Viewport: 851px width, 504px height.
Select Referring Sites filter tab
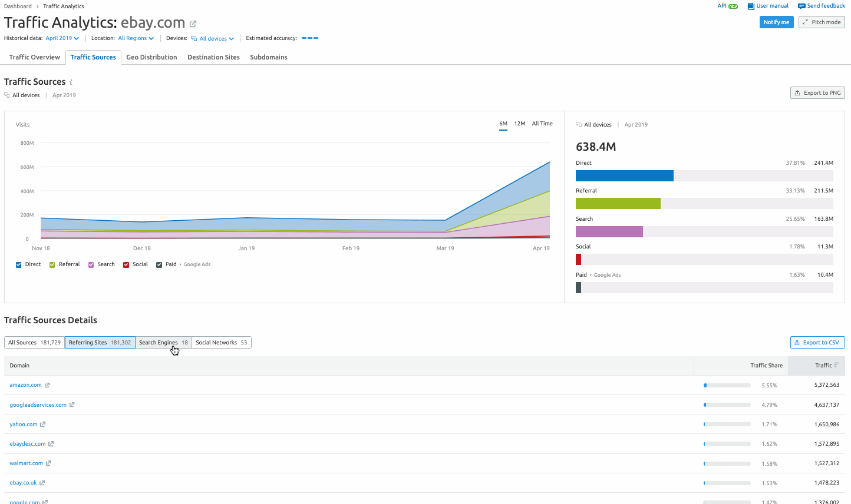[100, 343]
